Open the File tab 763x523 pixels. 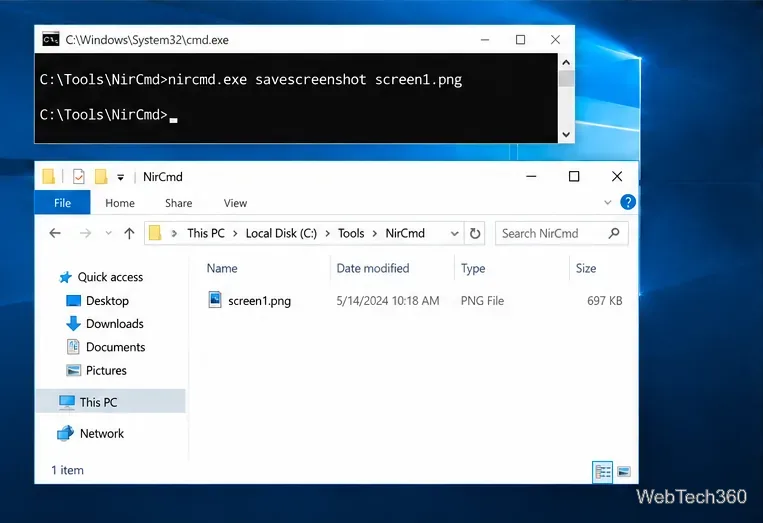(x=62, y=203)
